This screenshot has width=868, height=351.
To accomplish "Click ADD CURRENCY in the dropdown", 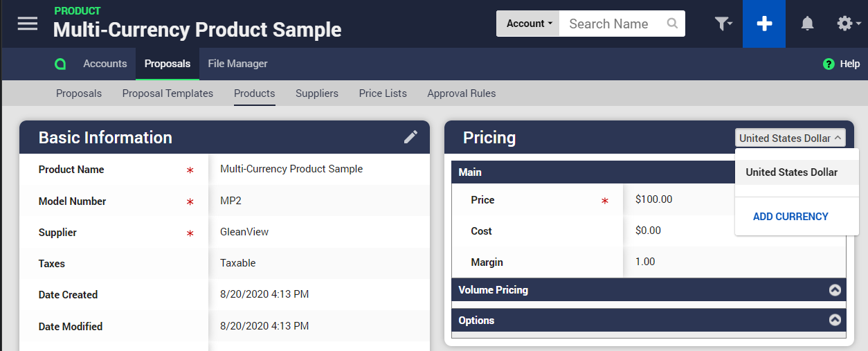I will [790, 217].
